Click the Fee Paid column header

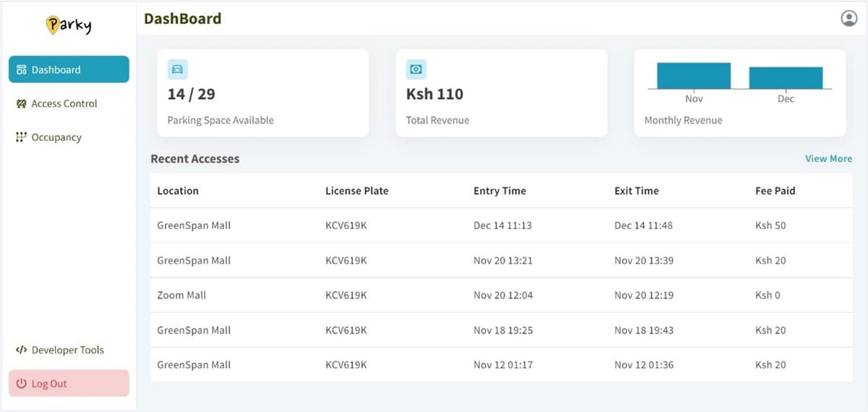click(775, 192)
